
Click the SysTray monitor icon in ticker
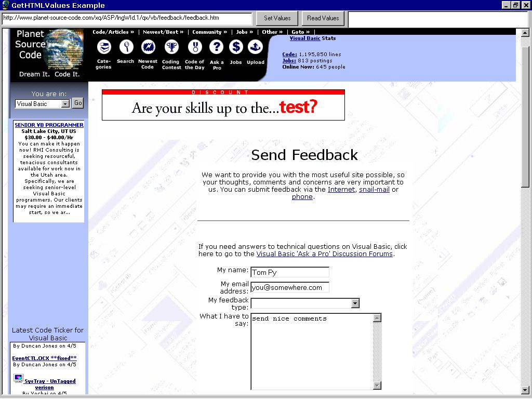18,378
